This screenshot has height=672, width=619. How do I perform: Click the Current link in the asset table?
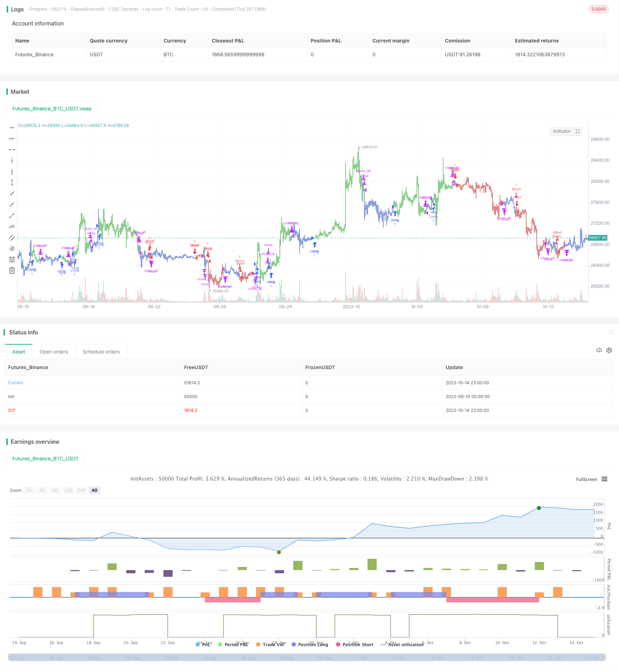tap(16, 383)
